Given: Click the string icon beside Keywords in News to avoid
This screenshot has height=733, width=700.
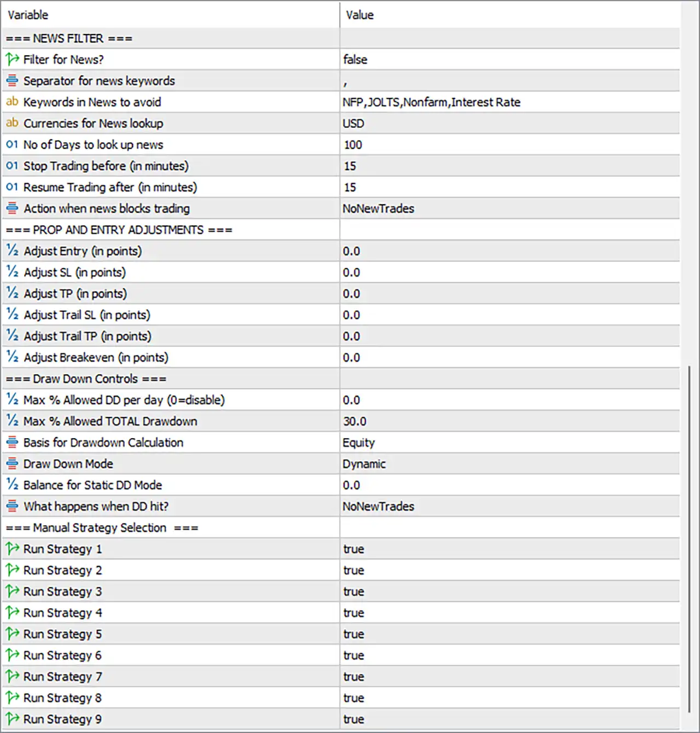Looking at the screenshot, I should coord(12,102).
